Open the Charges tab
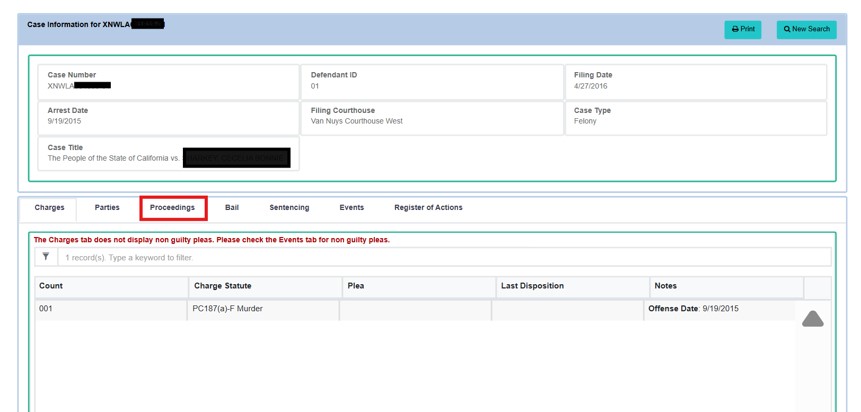861x412 pixels. 49,208
